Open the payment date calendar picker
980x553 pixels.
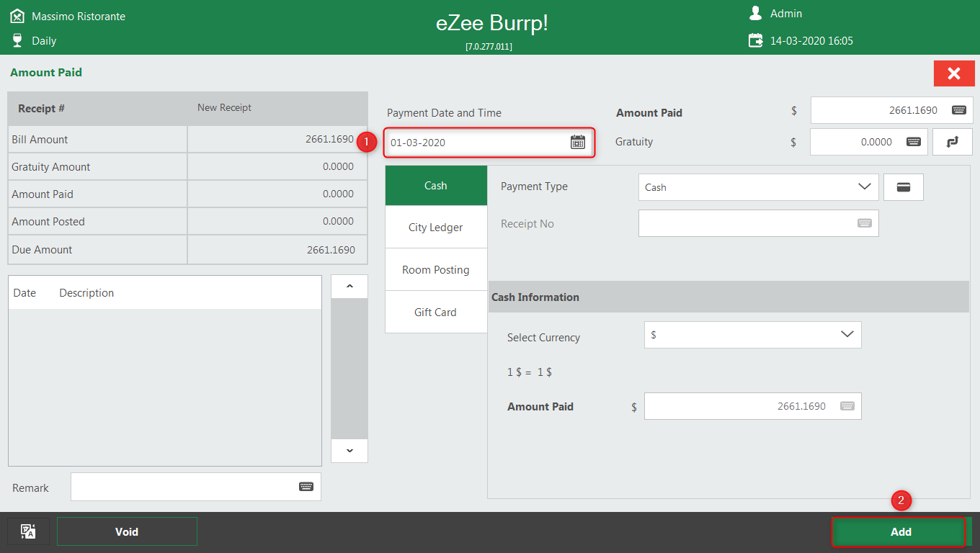click(x=578, y=142)
